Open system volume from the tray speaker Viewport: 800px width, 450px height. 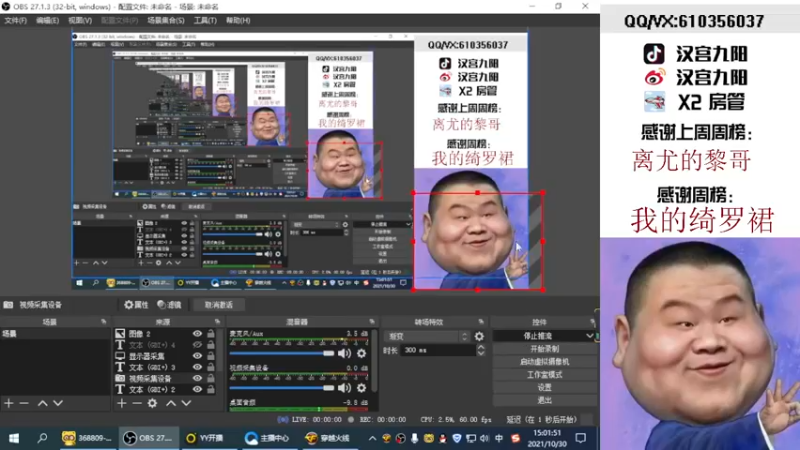484,438
